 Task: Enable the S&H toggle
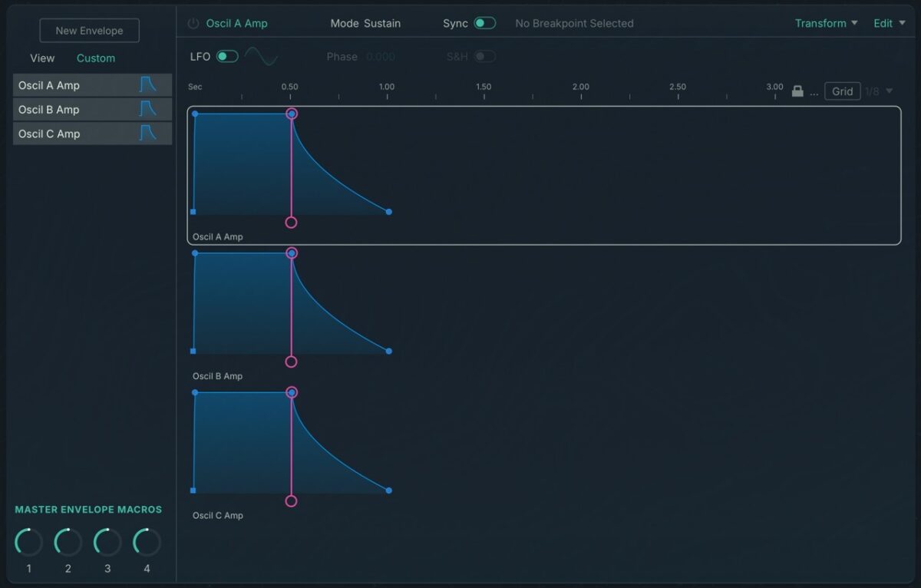(x=484, y=57)
